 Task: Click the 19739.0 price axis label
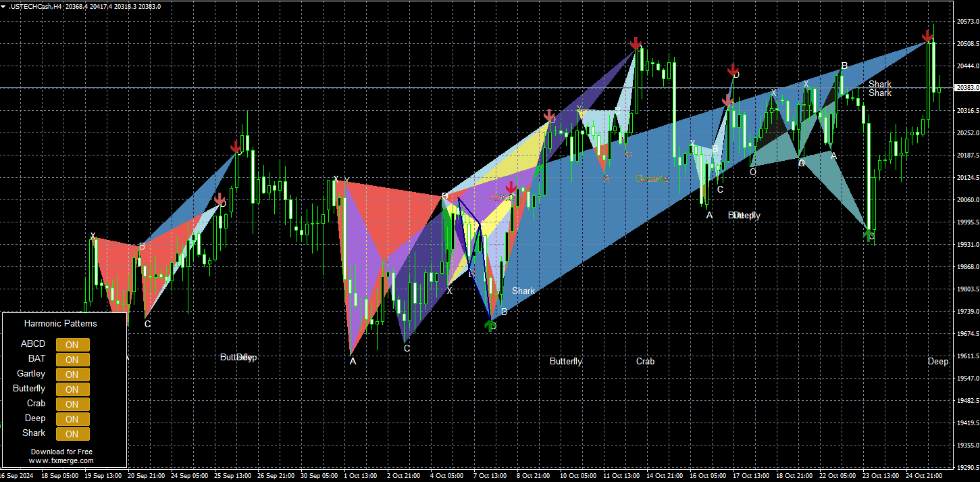click(x=968, y=312)
